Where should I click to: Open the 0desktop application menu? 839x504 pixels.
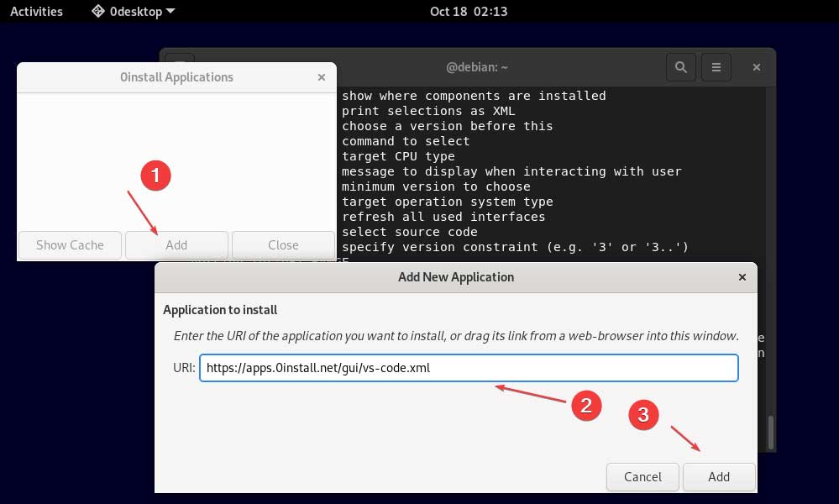point(134,11)
